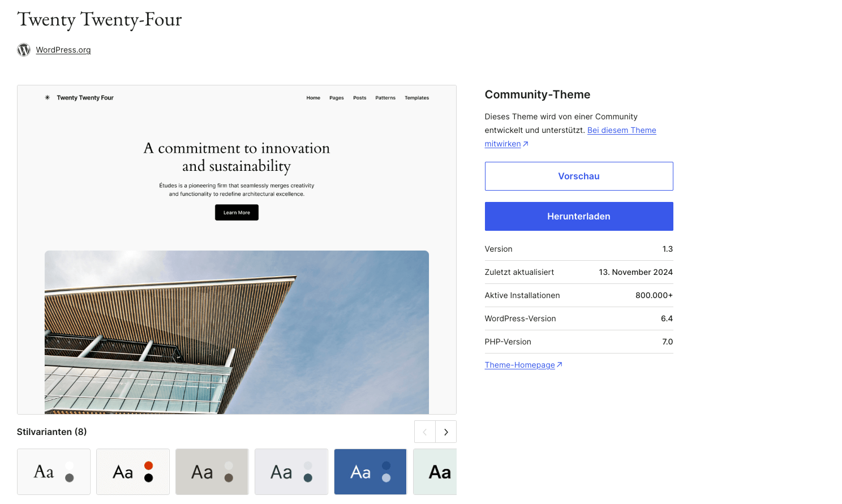Click the next style variations arrow
Viewport: 842px width, 504px height.
446,432
